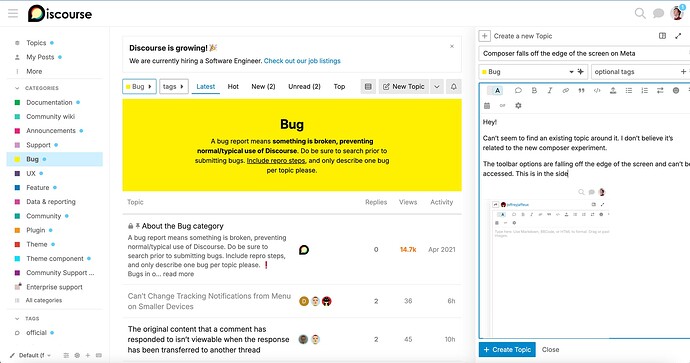Dismiss the Discourse is growing banner
The height and width of the screenshot is (363, 690).
coord(452,46)
